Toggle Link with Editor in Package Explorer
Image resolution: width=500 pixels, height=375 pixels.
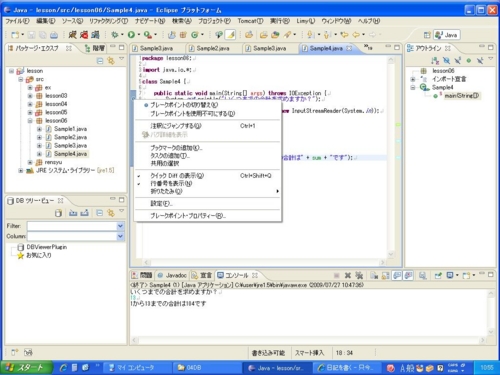point(111,61)
